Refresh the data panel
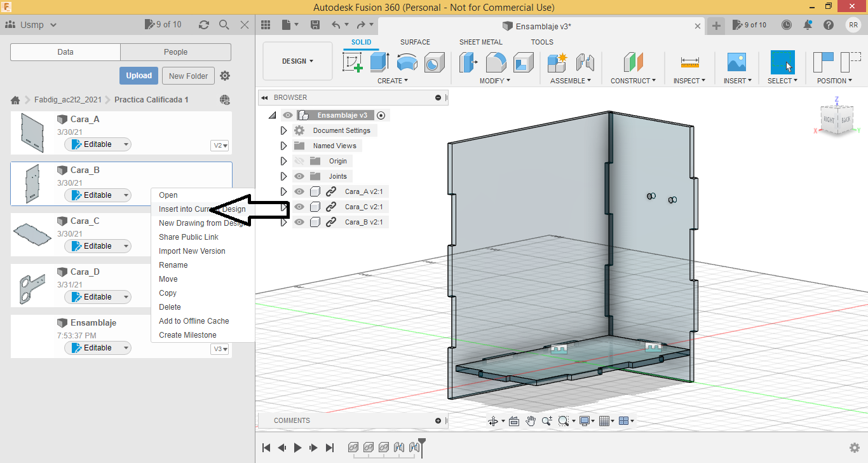868x463 pixels. 203,25
